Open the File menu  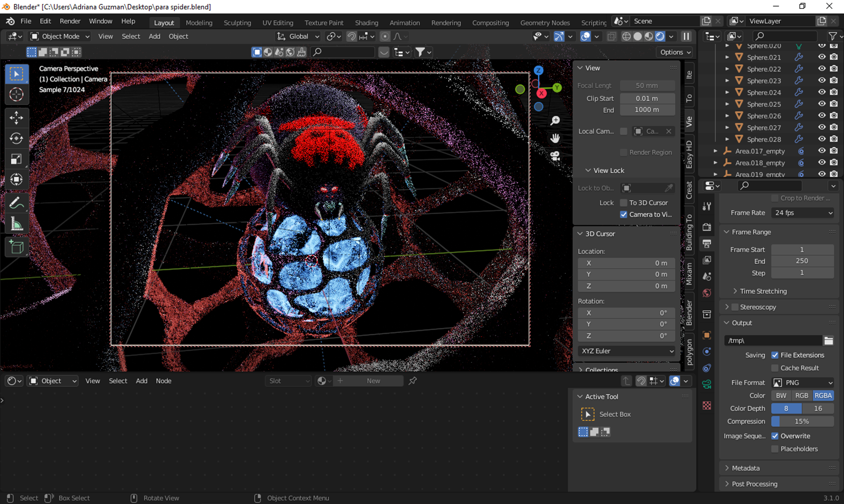pyautogui.click(x=26, y=21)
